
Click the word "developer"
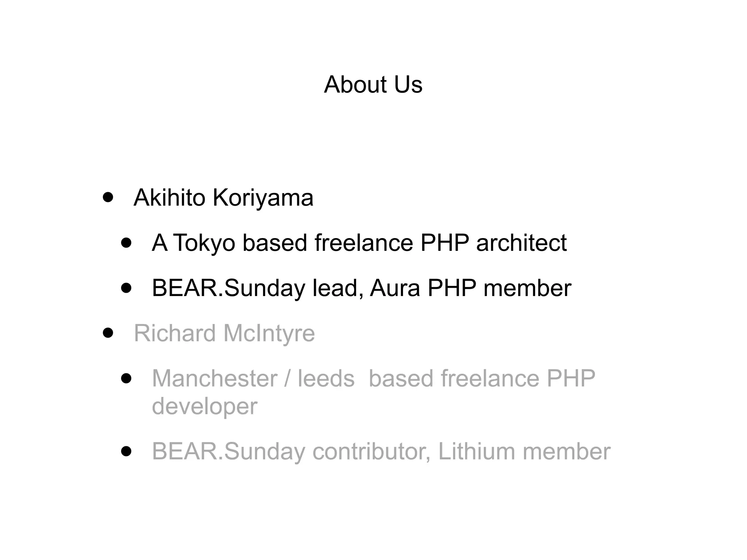click(205, 406)
